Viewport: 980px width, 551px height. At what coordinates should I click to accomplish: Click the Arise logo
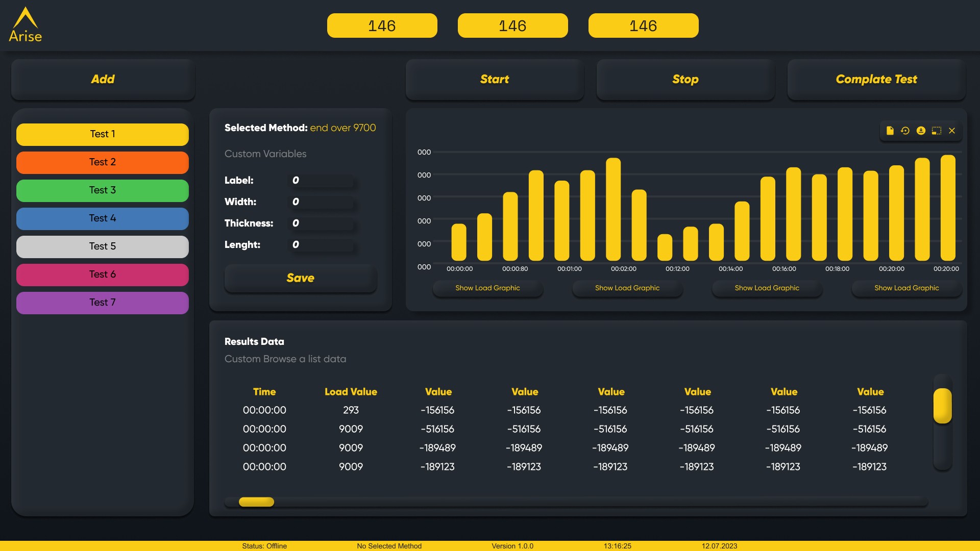pyautogui.click(x=26, y=24)
